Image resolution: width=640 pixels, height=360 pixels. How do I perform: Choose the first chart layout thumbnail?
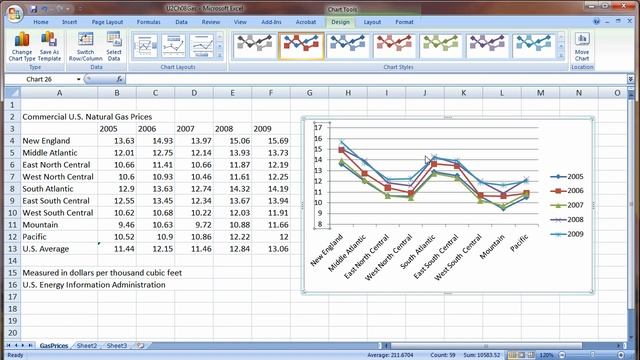click(145, 46)
